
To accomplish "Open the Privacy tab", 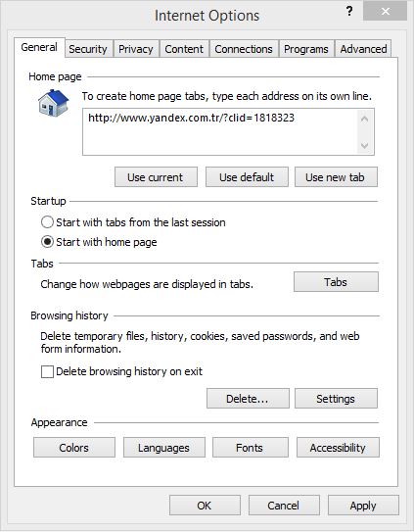I will (x=136, y=49).
